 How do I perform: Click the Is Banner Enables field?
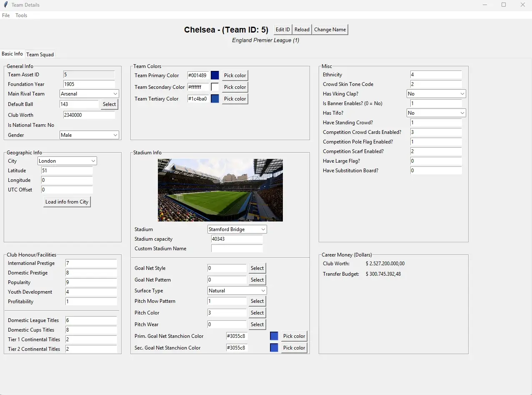(x=436, y=103)
